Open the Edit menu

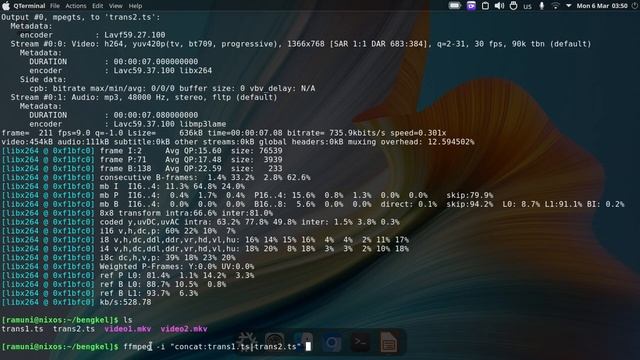[x=98, y=6]
